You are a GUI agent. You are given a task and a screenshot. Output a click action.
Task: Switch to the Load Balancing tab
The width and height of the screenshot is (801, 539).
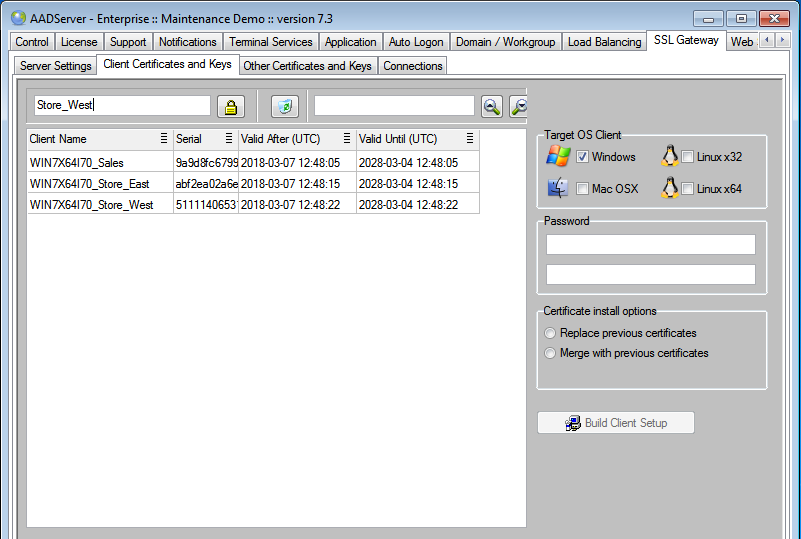(x=604, y=42)
